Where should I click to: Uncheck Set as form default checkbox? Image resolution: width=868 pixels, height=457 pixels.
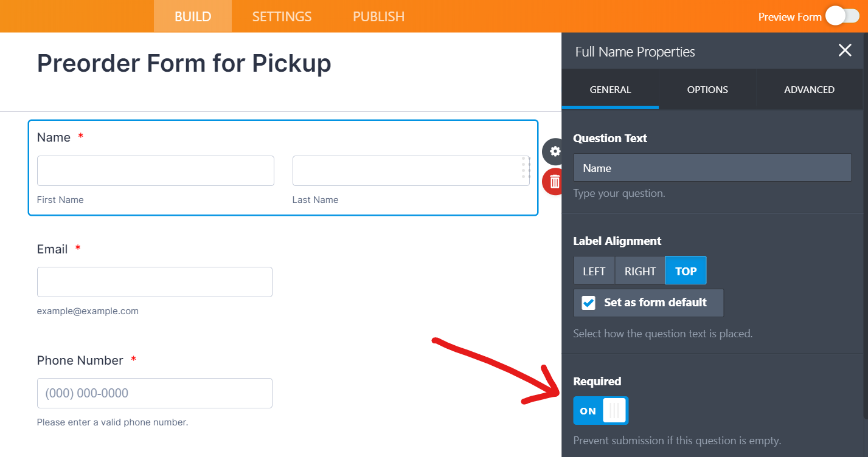click(x=588, y=303)
